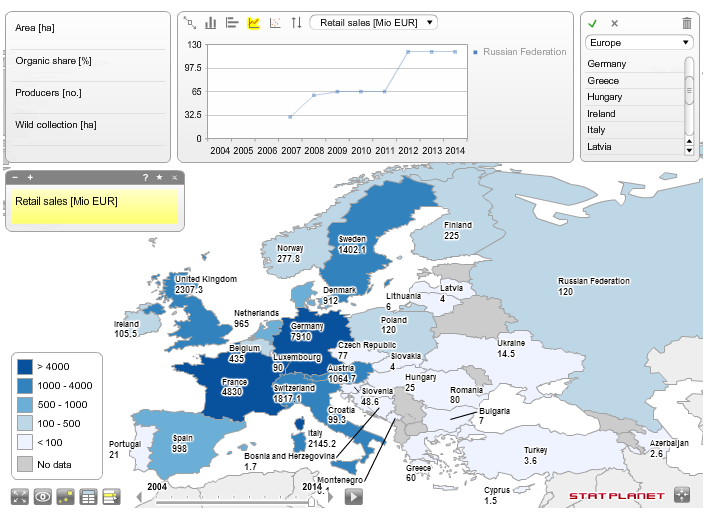Click the fullscreen arrows icon
Image resolution: width=710 pixels, height=515 pixels.
point(19,496)
